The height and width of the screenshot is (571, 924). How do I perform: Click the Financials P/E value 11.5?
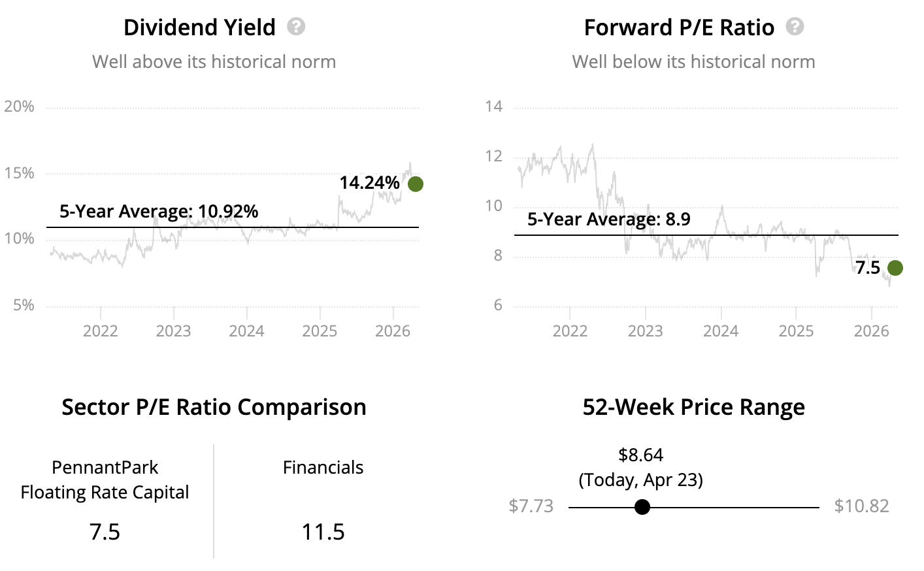323,532
